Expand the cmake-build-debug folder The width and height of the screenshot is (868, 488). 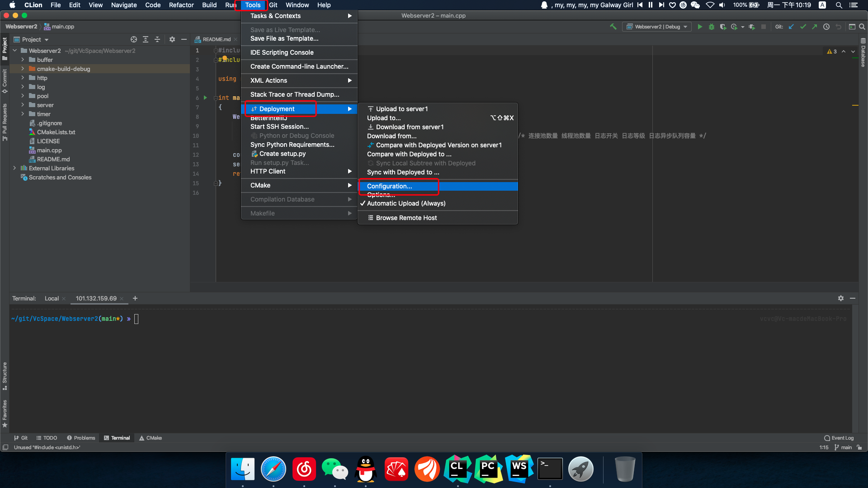coord(23,69)
